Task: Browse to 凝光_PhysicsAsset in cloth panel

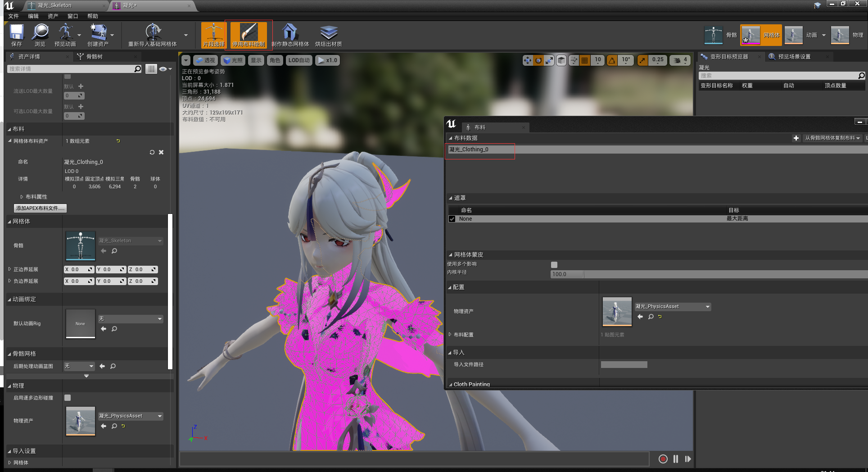Action: (x=651, y=317)
